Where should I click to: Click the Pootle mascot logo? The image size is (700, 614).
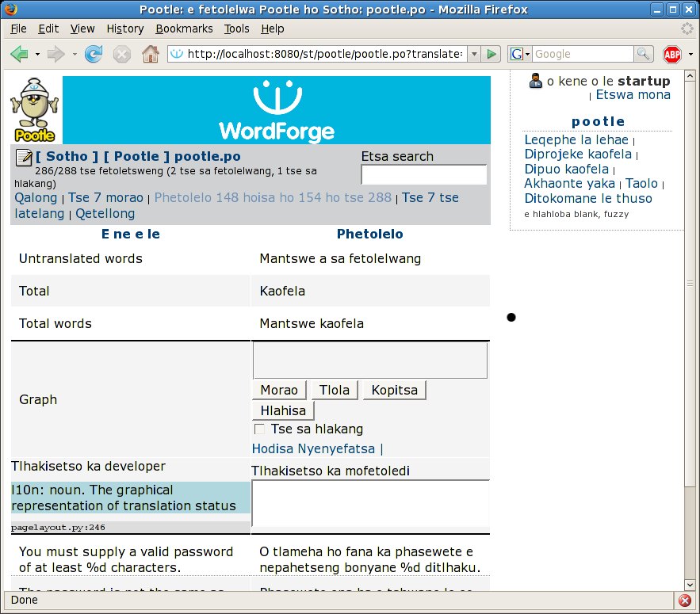point(34,110)
